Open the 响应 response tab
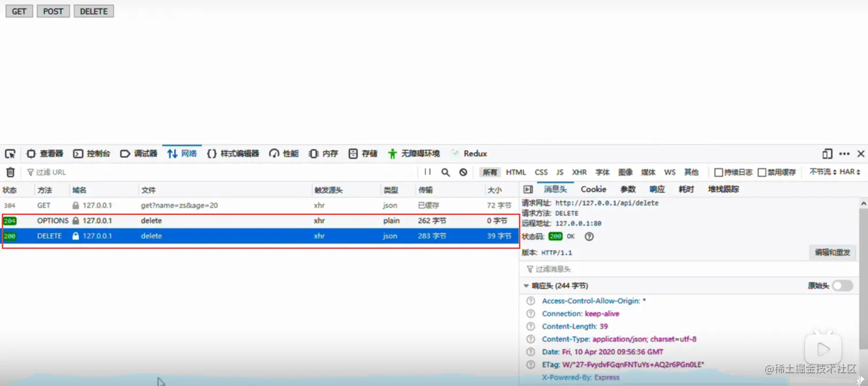868x386 pixels. (657, 190)
